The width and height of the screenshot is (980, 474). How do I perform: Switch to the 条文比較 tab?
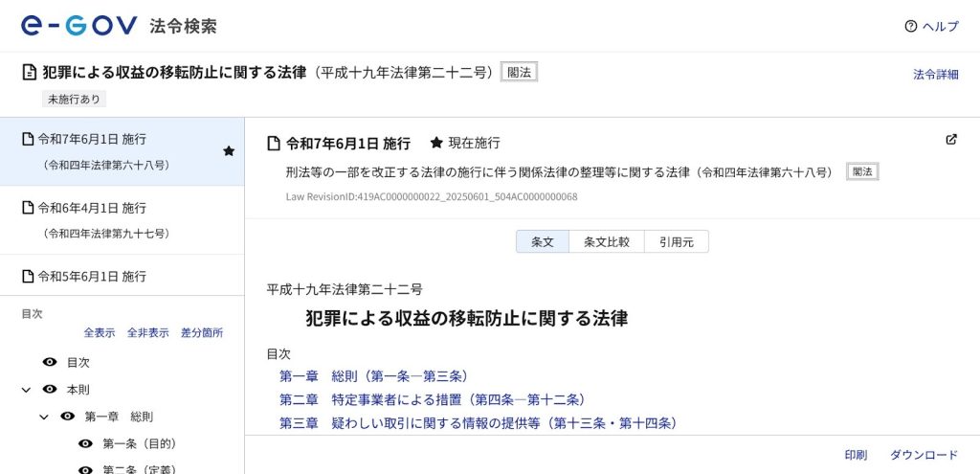(607, 242)
